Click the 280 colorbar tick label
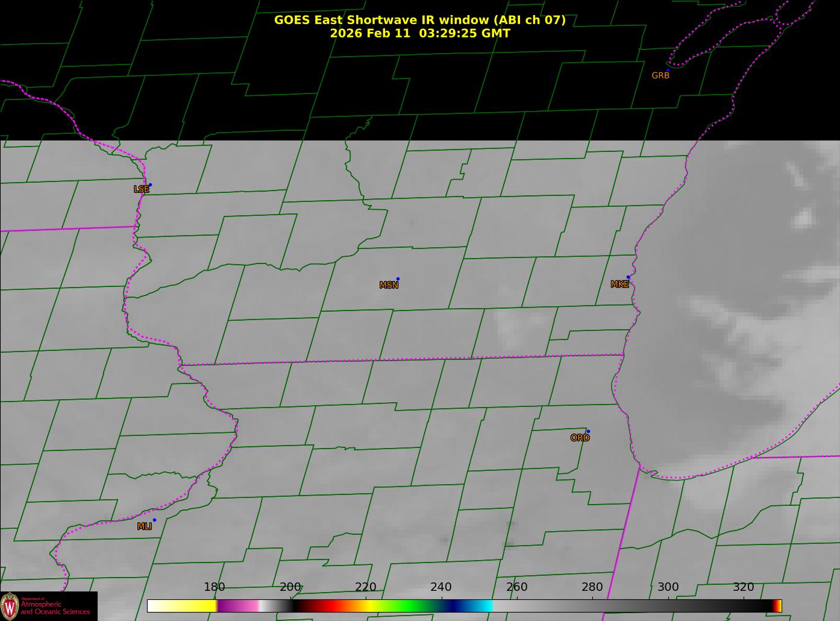This screenshot has width=840, height=621. (592, 587)
